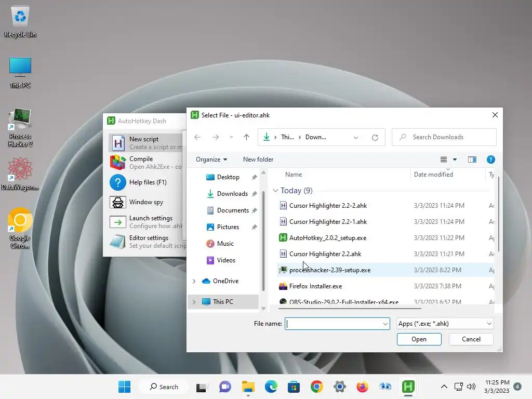Image resolution: width=532 pixels, height=399 pixels.
Task: Expand the recent locations dropdown arrow
Action: [x=231, y=137]
